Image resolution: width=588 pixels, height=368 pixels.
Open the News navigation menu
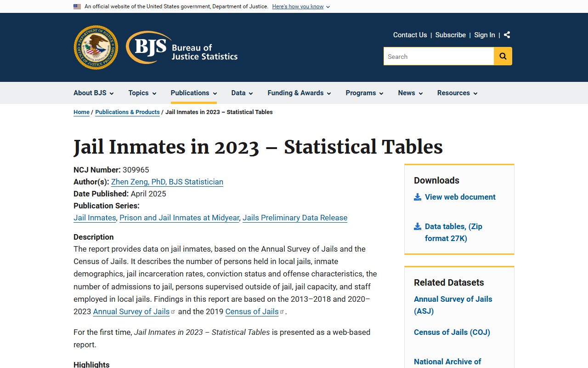(x=411, y=93)
